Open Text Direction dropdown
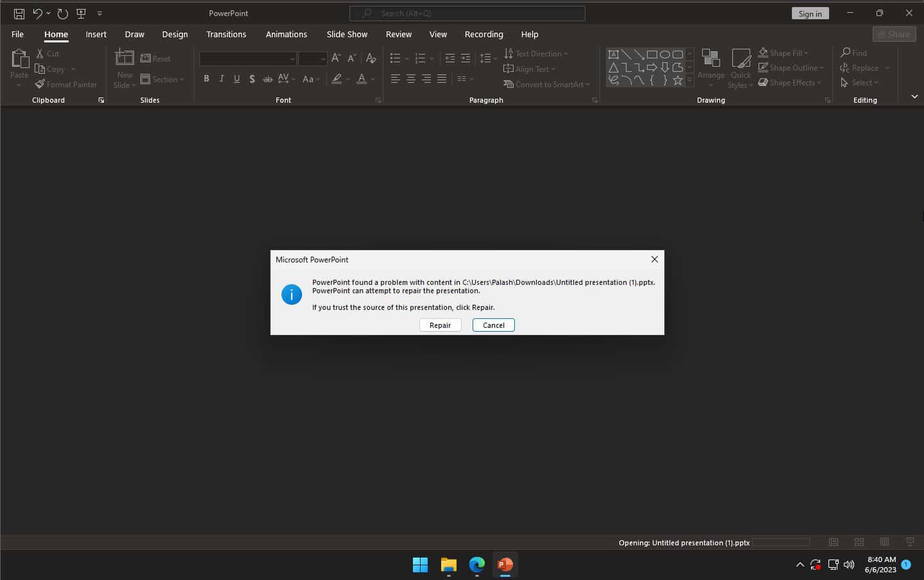This screenshot has width=924, height=580. (x=536, y=54)
